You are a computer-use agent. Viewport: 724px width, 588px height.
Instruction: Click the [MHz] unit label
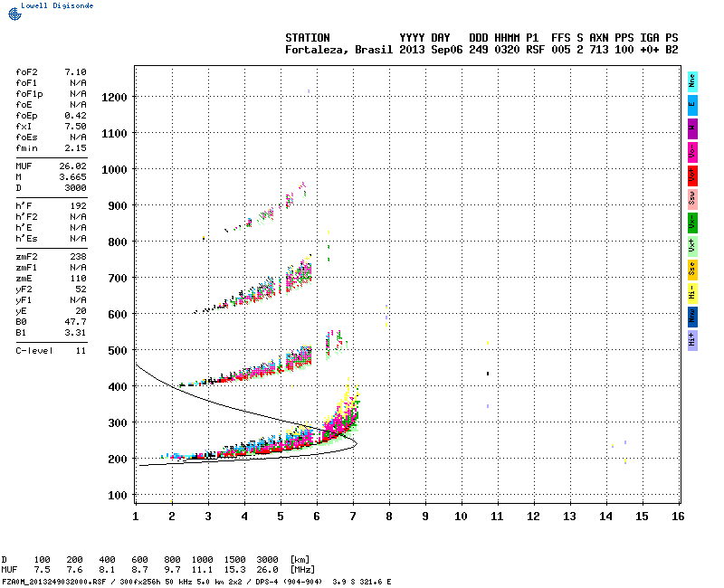coord(302,570)
